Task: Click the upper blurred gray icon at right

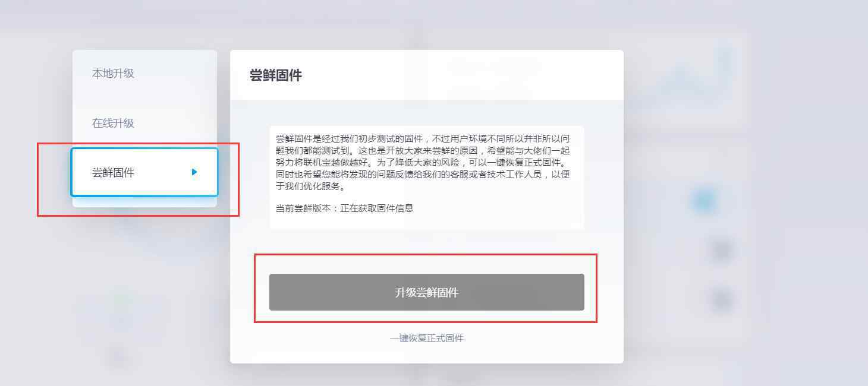Action: point(721,251)
